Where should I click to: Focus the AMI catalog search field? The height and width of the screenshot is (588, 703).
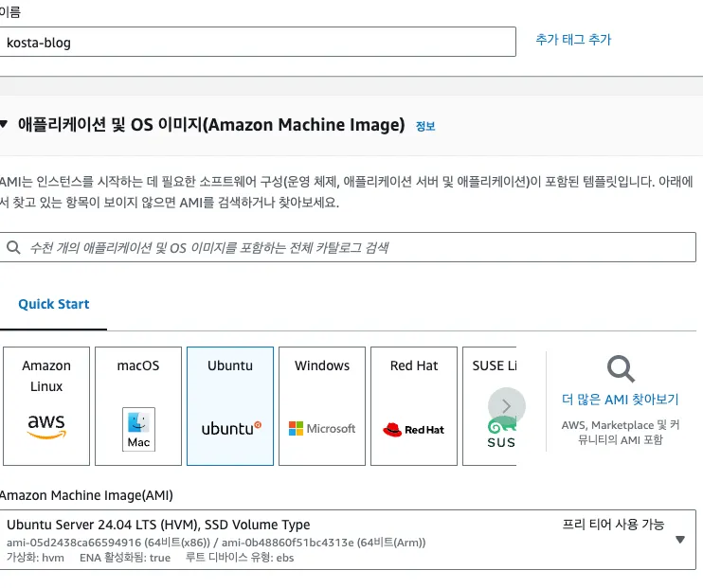point(348,247)
